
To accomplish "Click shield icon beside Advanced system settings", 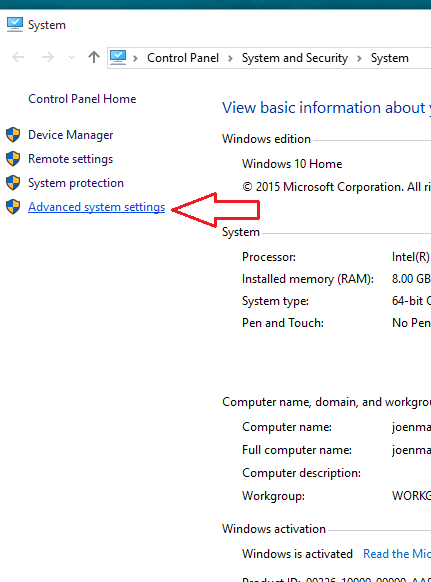I will pyautogui.click(x=13, y=207).
